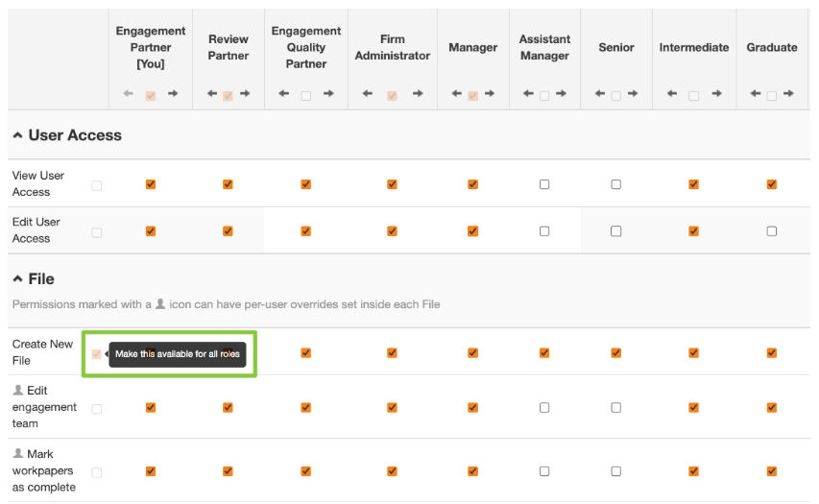The width and height of the screenshot is (819, 504).
Task: Enable Edit User Access for Graduate
Action: (772, 231)
